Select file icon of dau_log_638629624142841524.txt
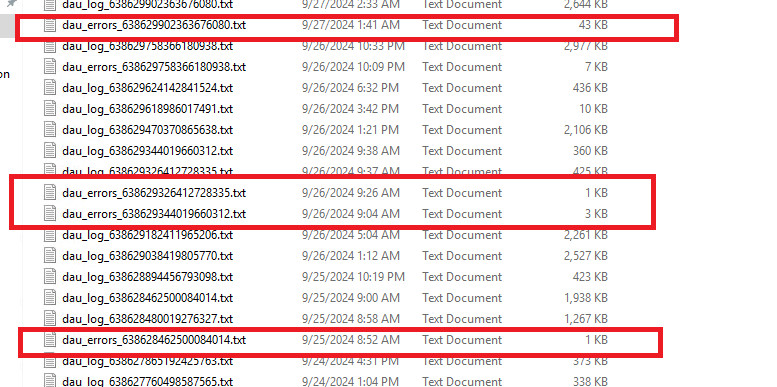Viewport: 777px width, 387px height. [x=50, y=88]
